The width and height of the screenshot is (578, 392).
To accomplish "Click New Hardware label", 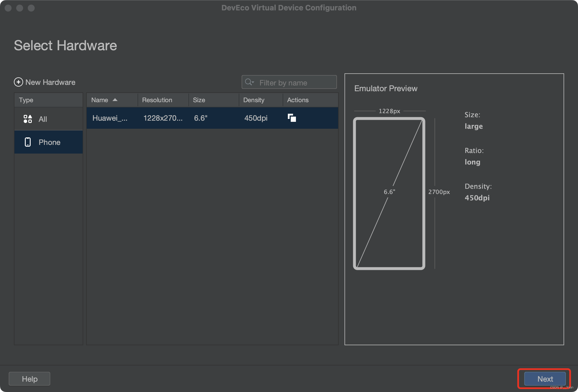I will click(50, 82).
